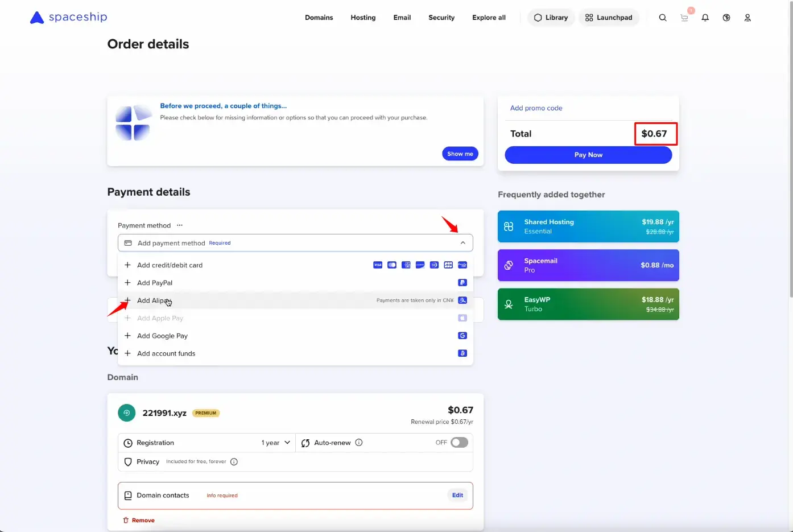Click the currency/language globe icon
793x532 pixels.
726,18
